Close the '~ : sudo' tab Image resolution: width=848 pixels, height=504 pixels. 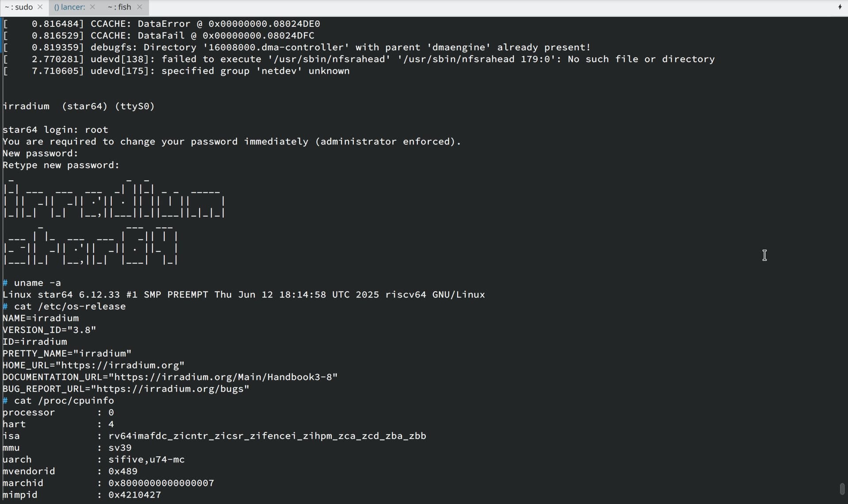pos(40,7)
